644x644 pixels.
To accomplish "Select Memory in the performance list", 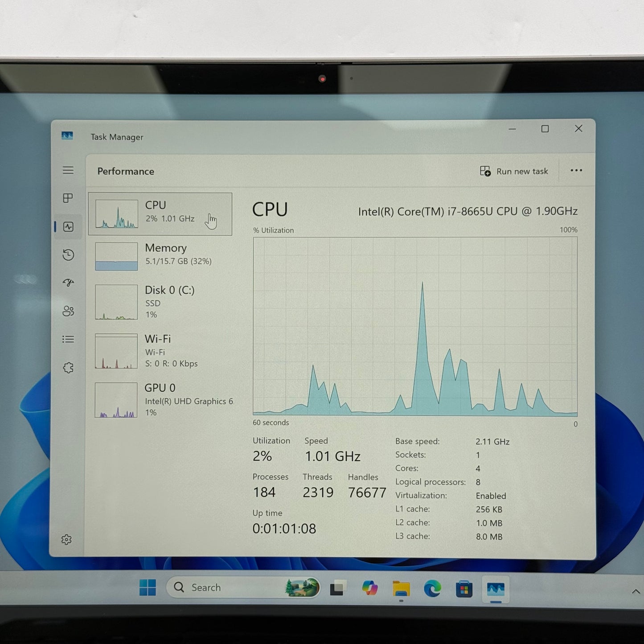I will click(160, 256).
